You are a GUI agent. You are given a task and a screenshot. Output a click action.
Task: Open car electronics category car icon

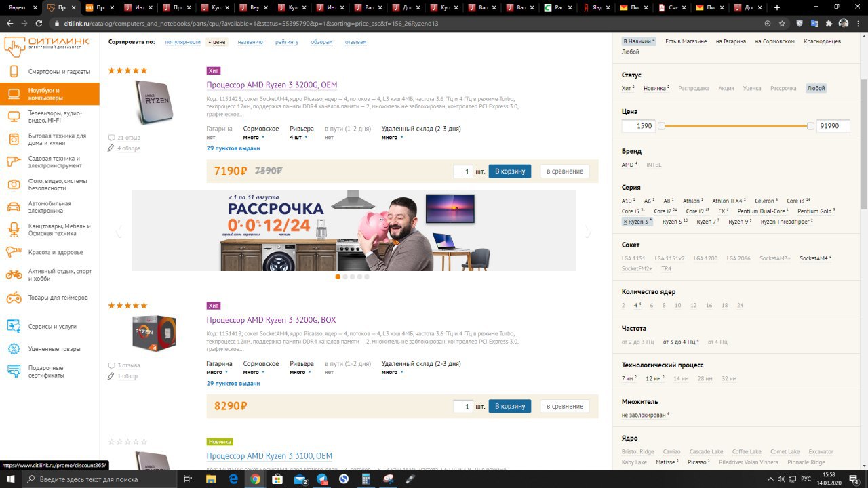point(14,207)
